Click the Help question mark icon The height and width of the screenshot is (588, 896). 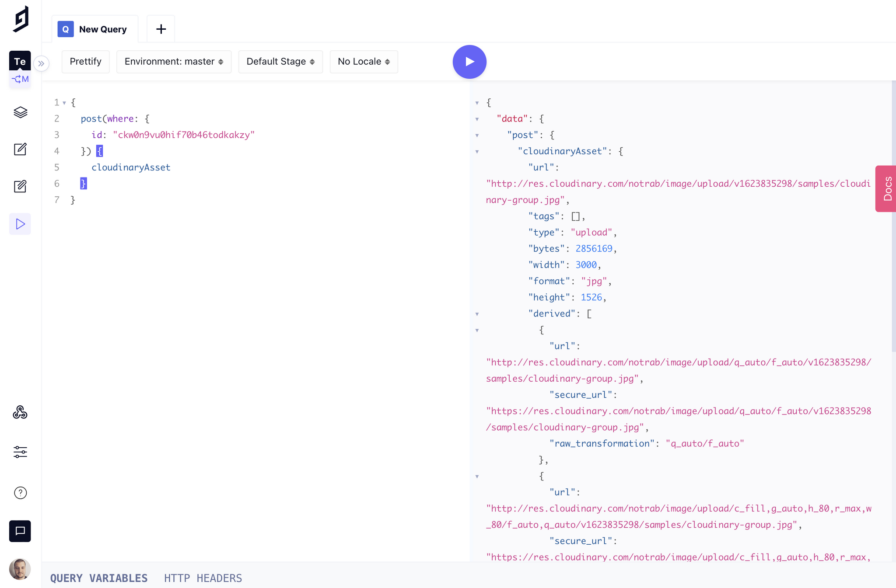[x=20, y=493]
